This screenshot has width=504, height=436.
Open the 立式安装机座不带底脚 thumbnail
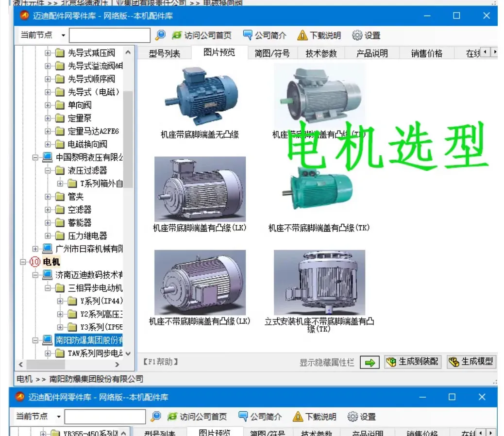(319, 283)
